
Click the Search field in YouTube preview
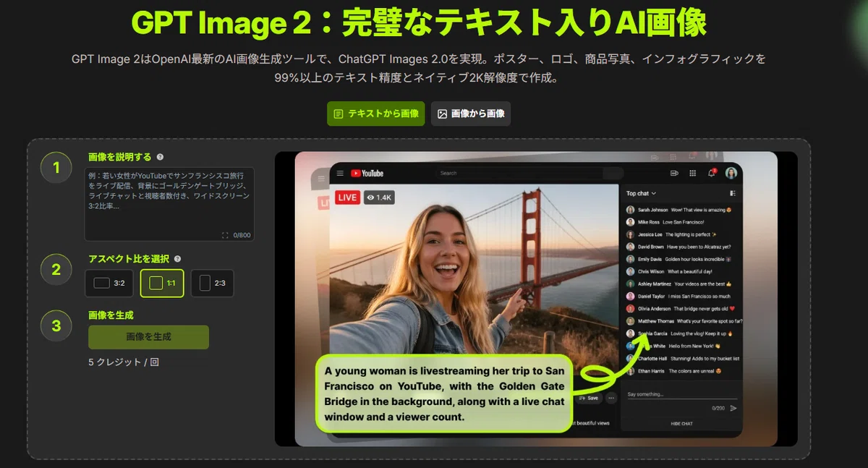tap(529, 173)
